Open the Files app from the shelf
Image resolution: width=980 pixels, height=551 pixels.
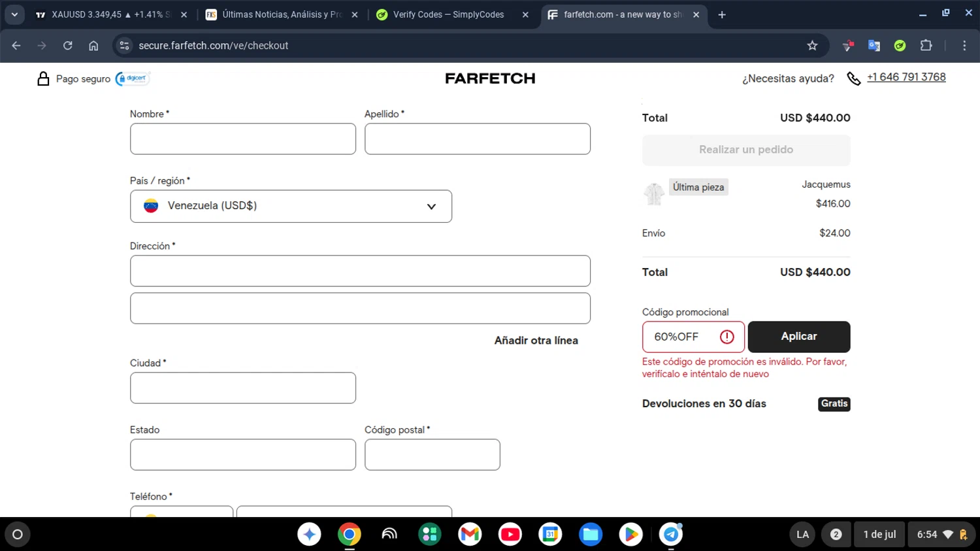pos(591,535)
